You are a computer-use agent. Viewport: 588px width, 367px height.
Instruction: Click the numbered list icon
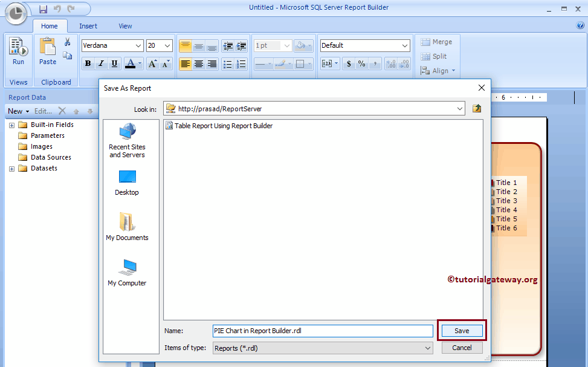(x=241, y=64)
